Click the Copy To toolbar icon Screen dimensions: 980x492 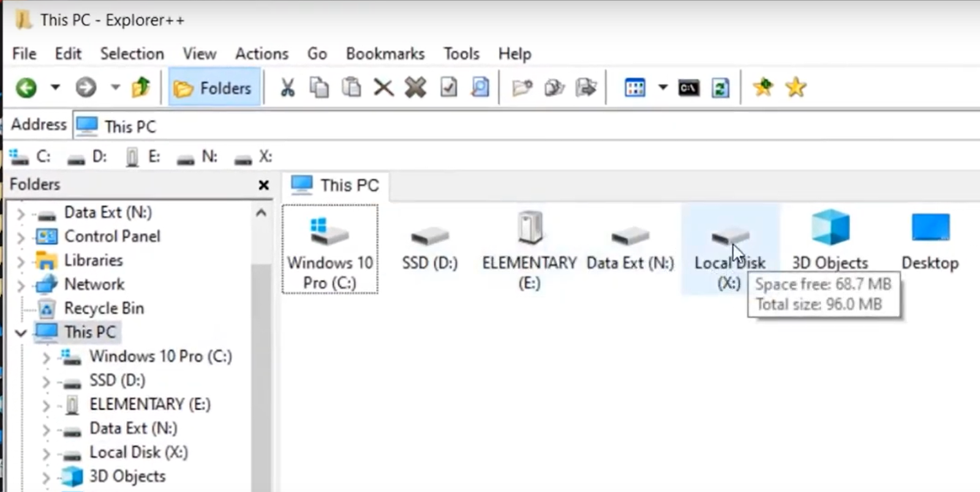554,88
